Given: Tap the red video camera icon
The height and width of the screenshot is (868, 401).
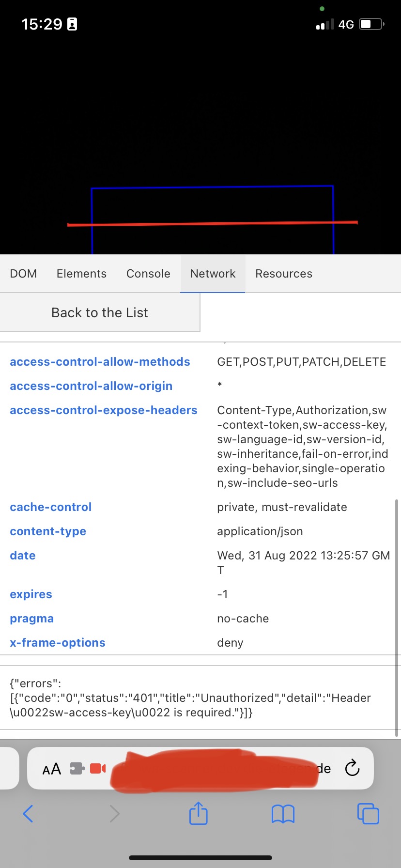Looking at the screenshot, I should (x=97, y=768).
